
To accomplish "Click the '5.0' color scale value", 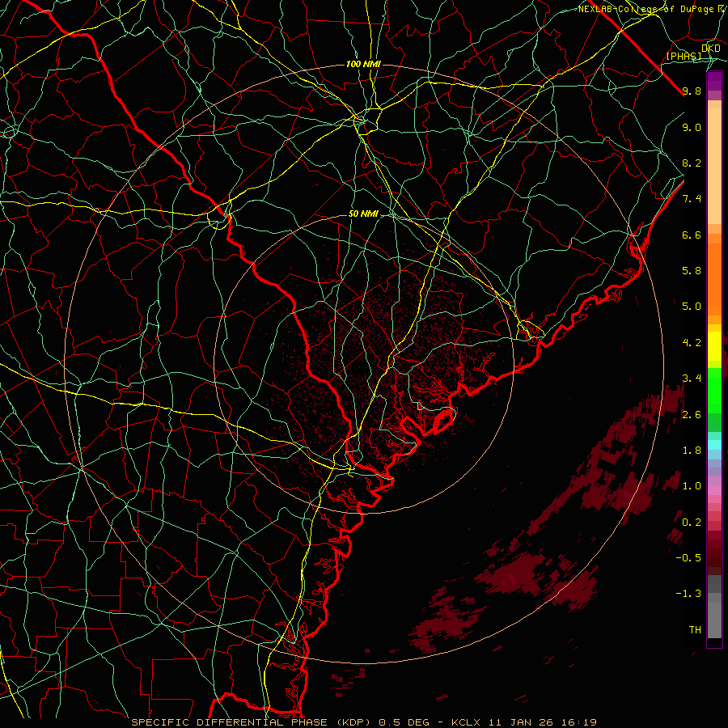I will pos(692,307).
